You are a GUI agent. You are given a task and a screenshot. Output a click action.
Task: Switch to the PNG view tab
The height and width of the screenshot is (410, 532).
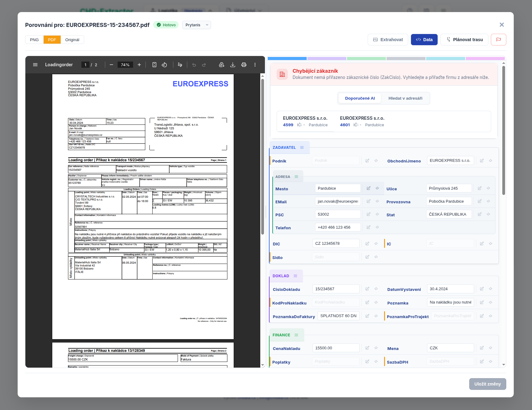coord(34,40)
